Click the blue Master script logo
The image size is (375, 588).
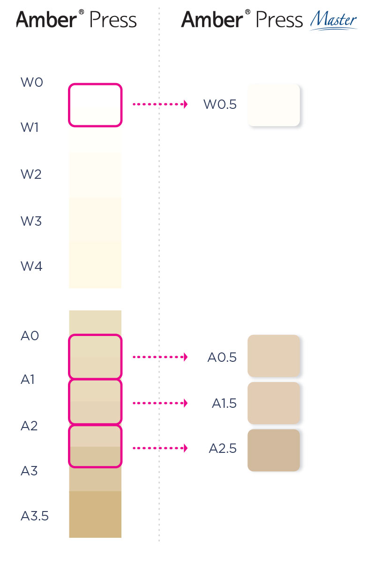[333, 21]
